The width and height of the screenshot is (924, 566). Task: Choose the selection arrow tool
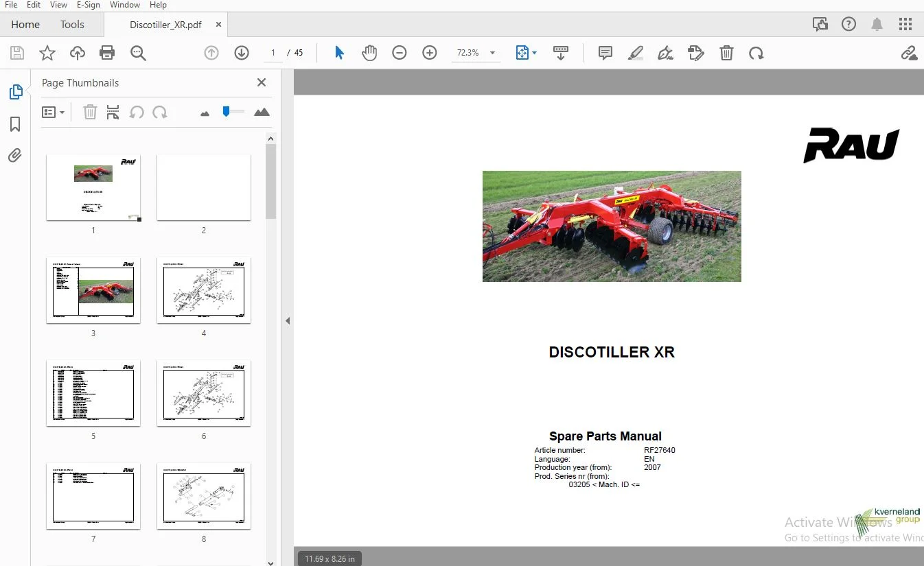(x=339, y=53)
